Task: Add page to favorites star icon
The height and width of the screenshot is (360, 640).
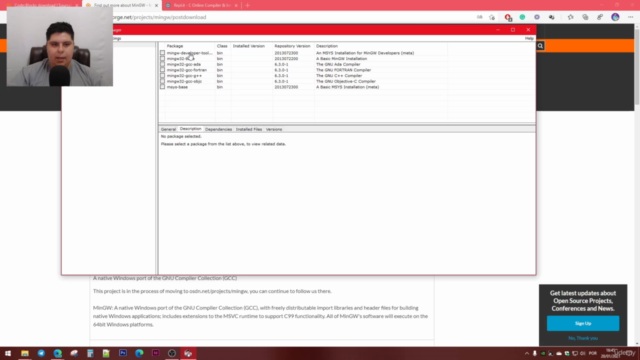Action: 492,17
